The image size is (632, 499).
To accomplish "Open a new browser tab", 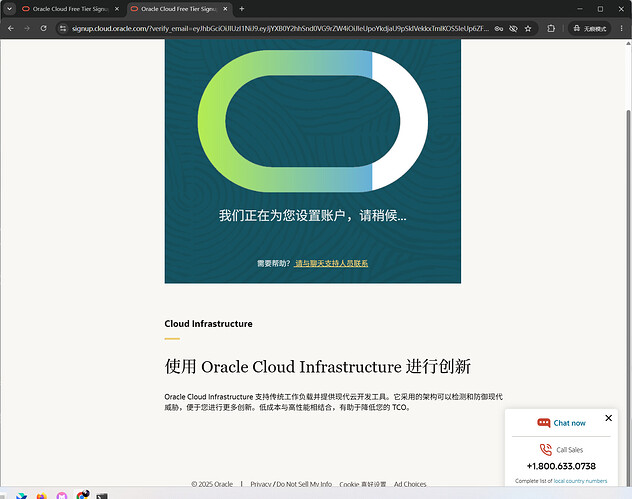I will 241,8.
